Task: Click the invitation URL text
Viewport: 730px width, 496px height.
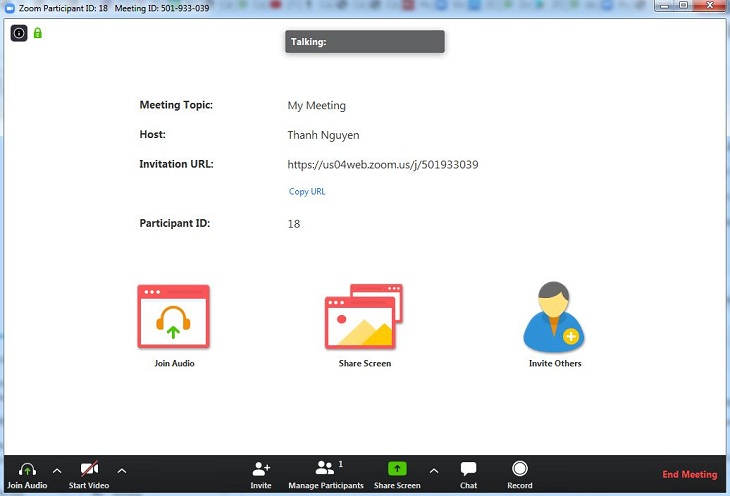Action: click(x=383, y=164)
